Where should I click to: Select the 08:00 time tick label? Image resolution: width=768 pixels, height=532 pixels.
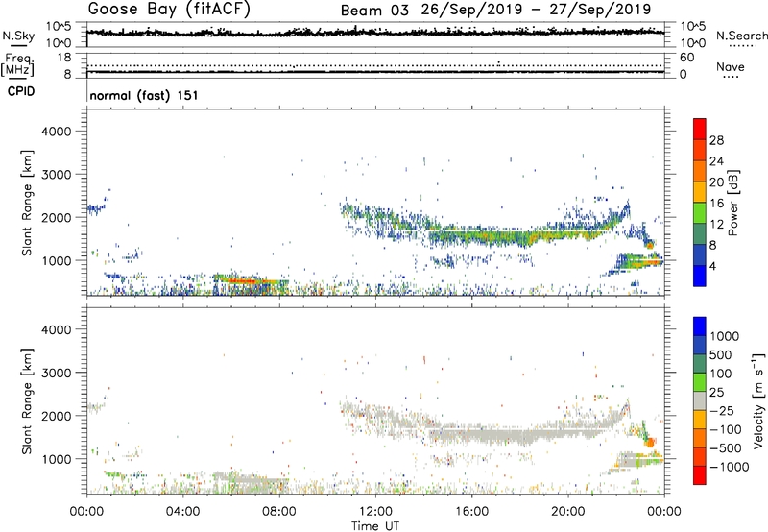279,512
